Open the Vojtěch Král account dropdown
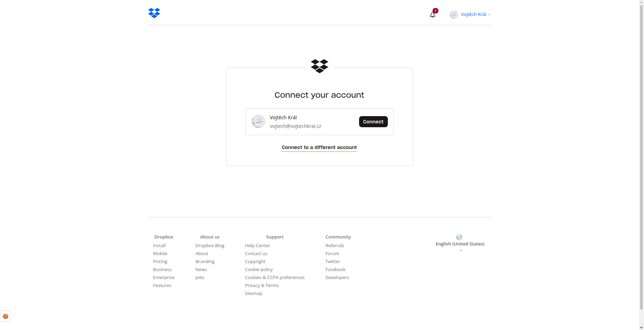This screenshot has height=330, width=644. (x=476, y=15)
